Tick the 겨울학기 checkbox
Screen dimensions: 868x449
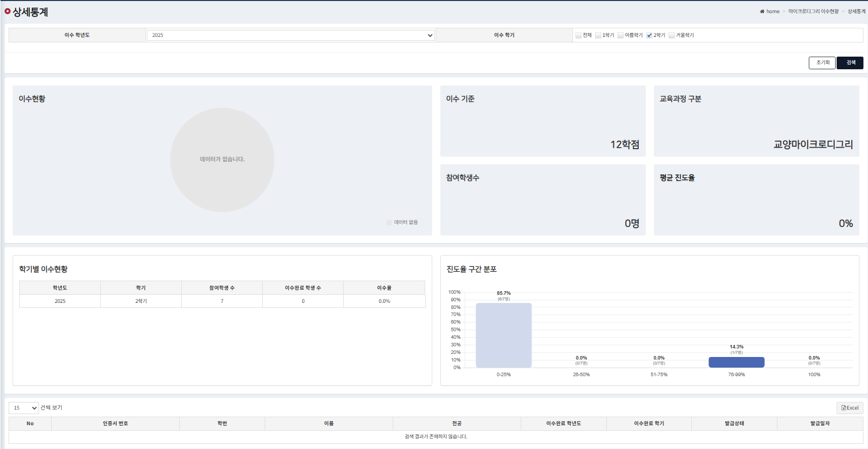(x=672, y=35)
